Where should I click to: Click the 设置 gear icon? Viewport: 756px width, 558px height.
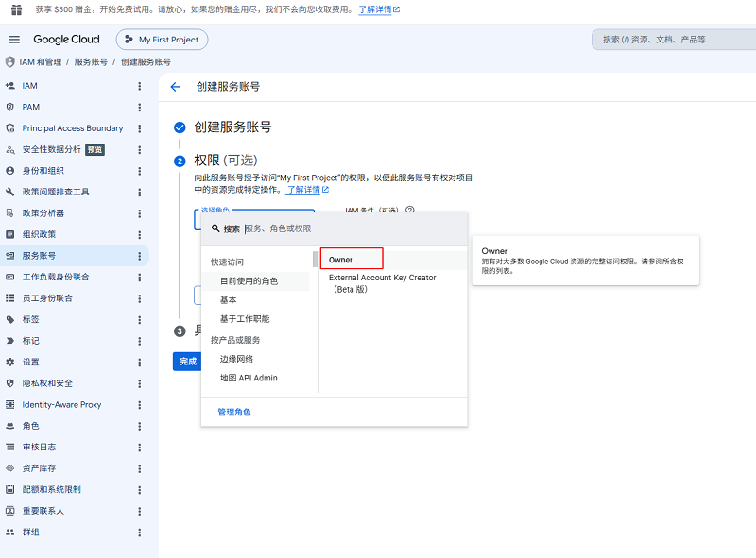[10, 362]
